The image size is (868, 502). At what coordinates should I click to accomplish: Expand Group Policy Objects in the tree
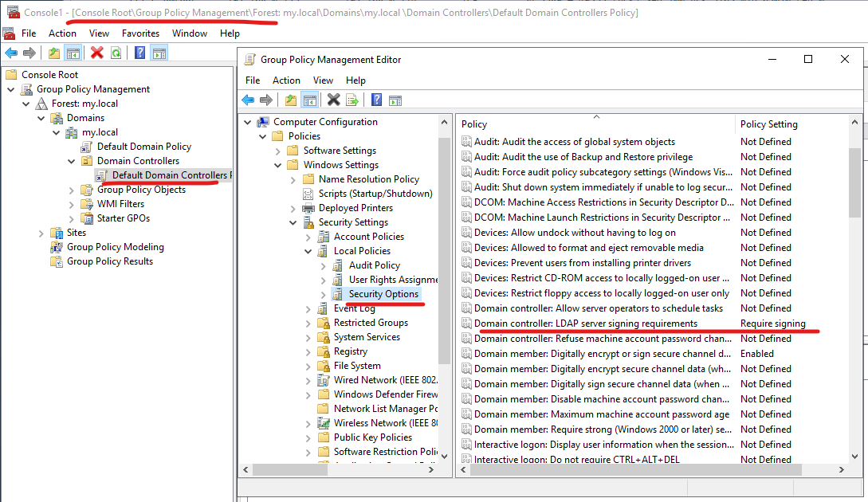tap(72, 190)
